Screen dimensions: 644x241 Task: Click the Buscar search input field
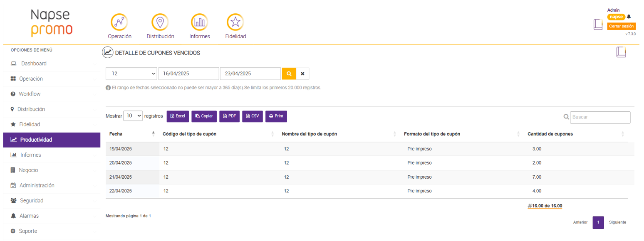pyautogui.click(x=600, y=117)
